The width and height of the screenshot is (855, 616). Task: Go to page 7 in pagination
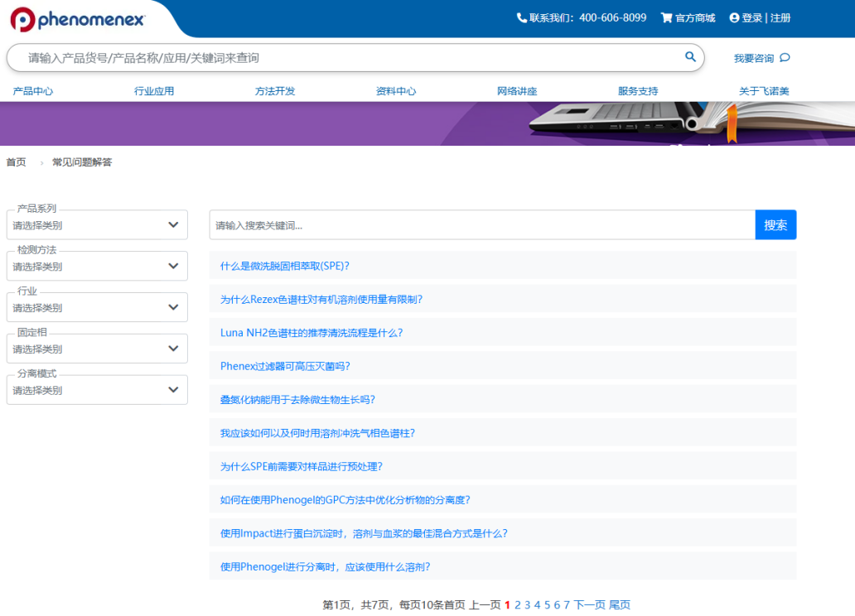click(567, 604)
